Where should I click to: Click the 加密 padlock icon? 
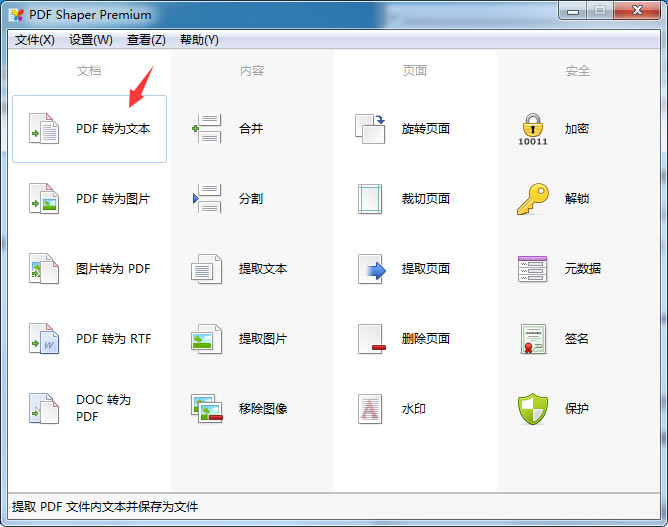[533, 130]
